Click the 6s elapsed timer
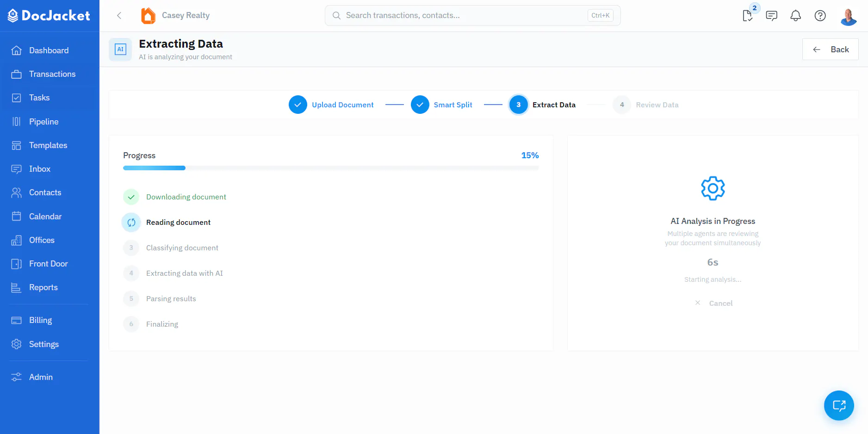The width and height of the screenshot is (868, 434). 713,262
